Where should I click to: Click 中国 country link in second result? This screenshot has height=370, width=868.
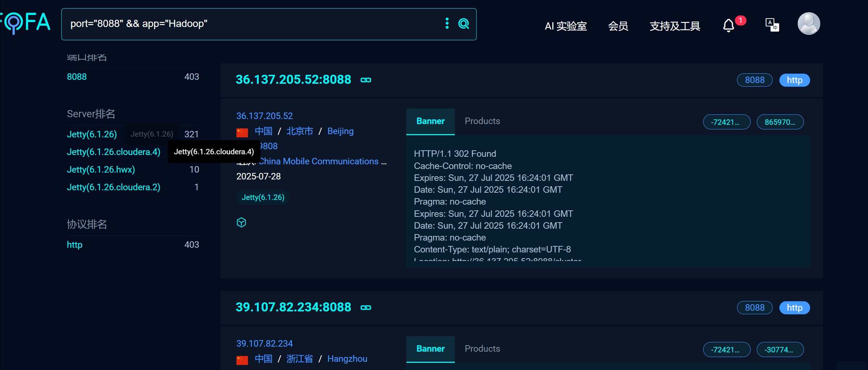click(263, 359)
